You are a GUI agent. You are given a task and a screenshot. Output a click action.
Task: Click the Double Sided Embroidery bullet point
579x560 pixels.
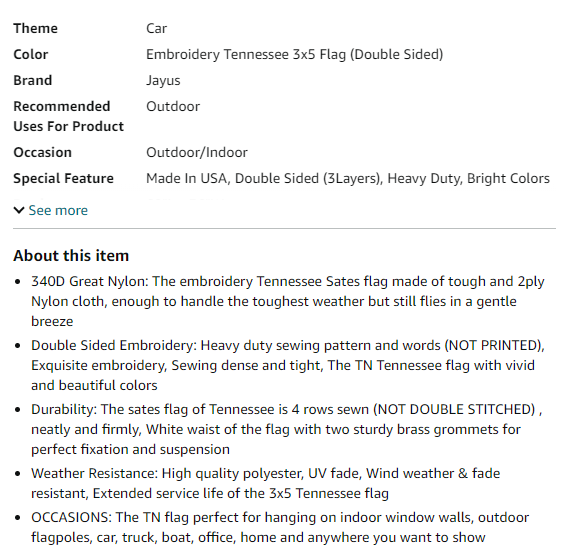(288, 365)
